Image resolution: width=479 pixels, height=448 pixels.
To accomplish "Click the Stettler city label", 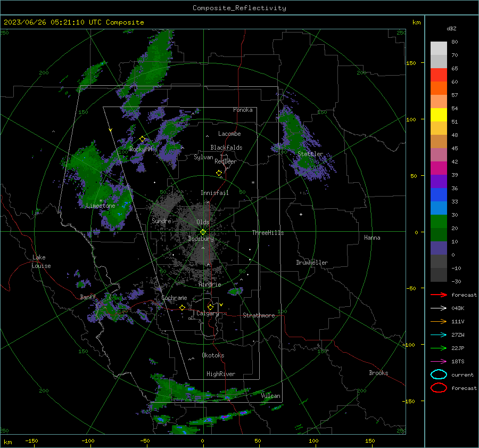I will point(310,154).
